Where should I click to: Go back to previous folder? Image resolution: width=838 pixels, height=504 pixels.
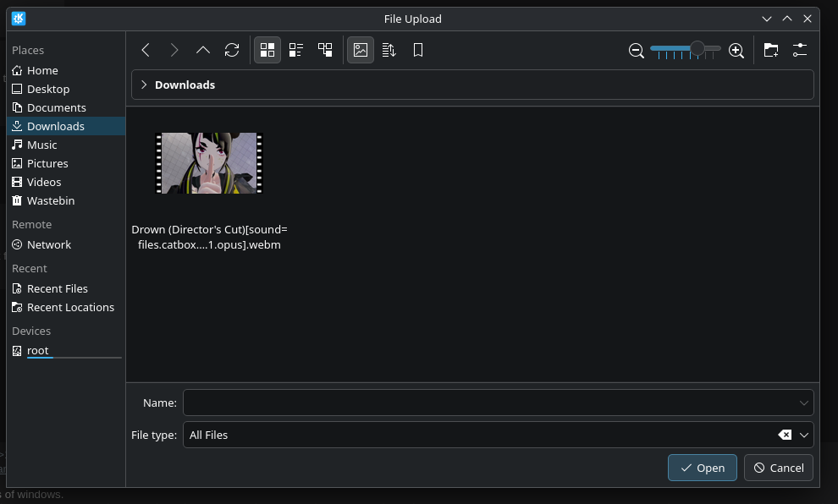pyautogui.click(x=146, y=51)
